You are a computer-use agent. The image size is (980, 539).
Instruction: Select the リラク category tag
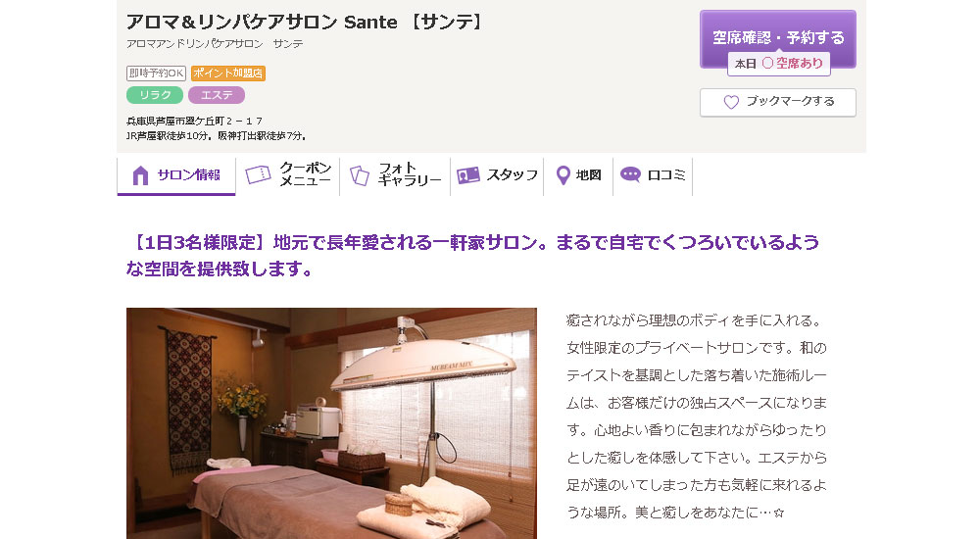pyautogui.click(x=155, y=95)
